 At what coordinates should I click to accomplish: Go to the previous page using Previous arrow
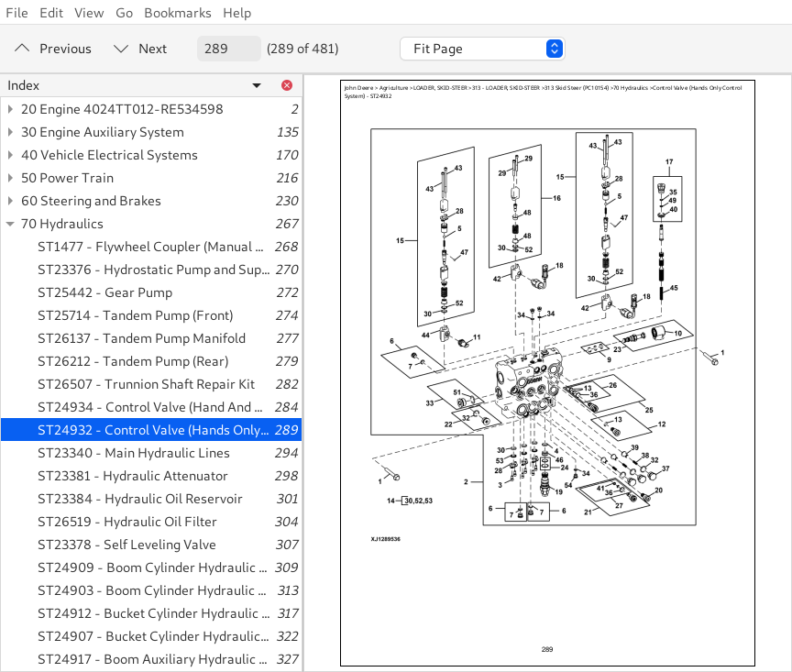click(53, 49)
